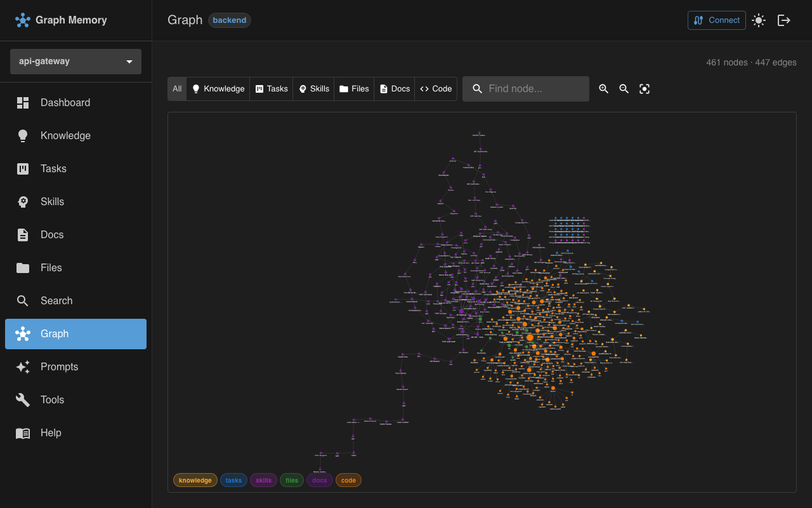Log out using the exit icon
Image resolution: width=812 pixels, height=508 pixels.
(x=784, y=20)
